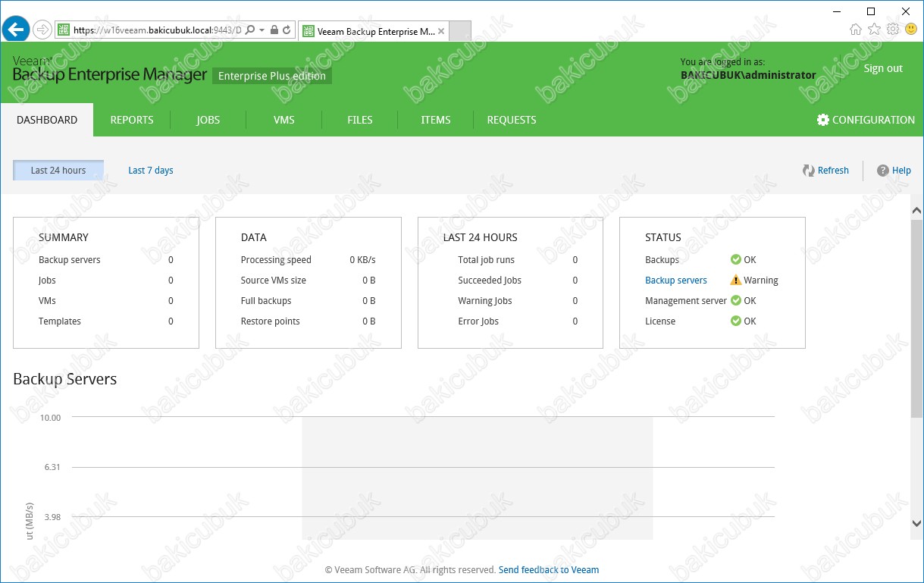
Task: Click the smiley feedback icon
Action: (x=911, y=30)
